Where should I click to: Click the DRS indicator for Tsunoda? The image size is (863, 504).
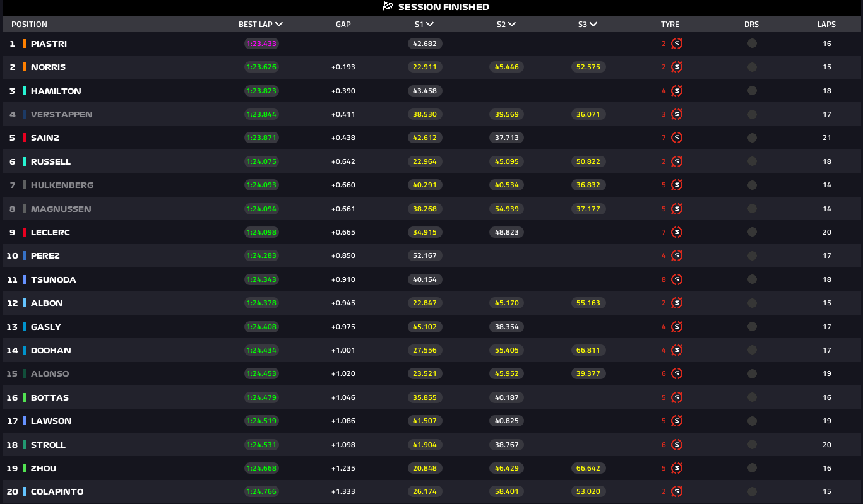tap(752, 279)
